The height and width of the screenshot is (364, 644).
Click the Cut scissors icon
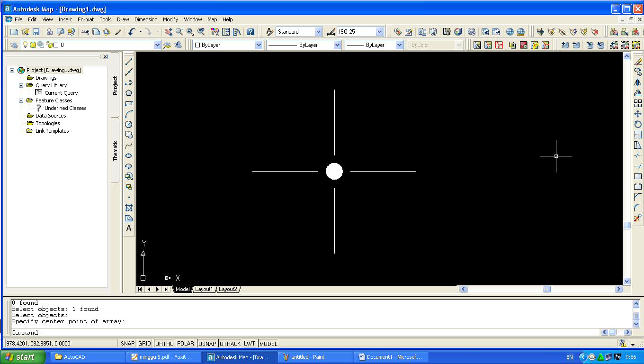coord(85,32)
